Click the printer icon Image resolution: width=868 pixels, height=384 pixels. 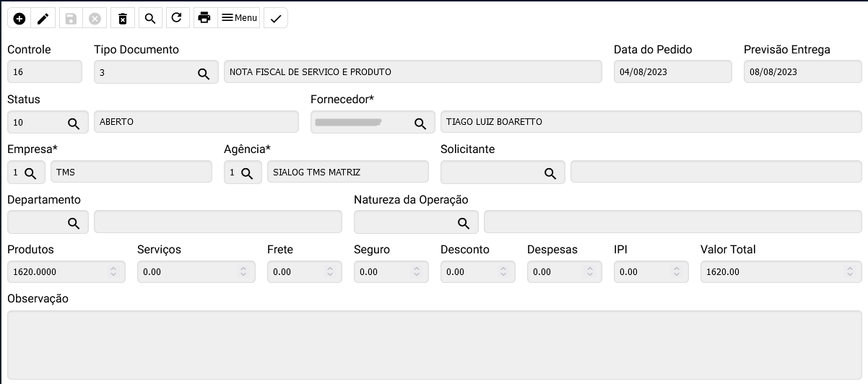tap(204, 18)
